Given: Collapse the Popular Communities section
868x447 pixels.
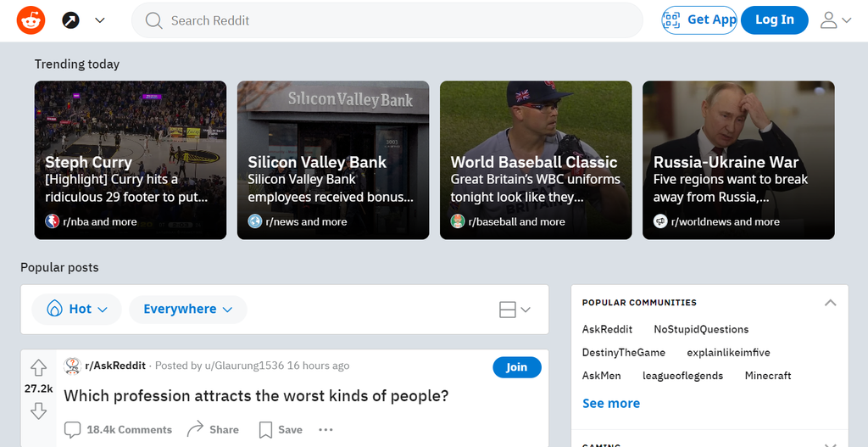Looking at the screenshot, I should pyautogui.click(x=830, y=303).
